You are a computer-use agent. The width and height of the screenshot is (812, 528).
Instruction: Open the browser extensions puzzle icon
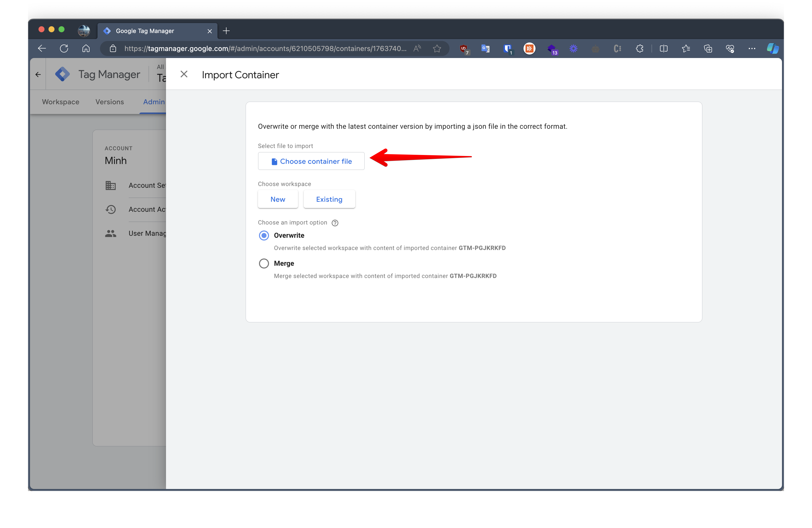click(640, 49)
